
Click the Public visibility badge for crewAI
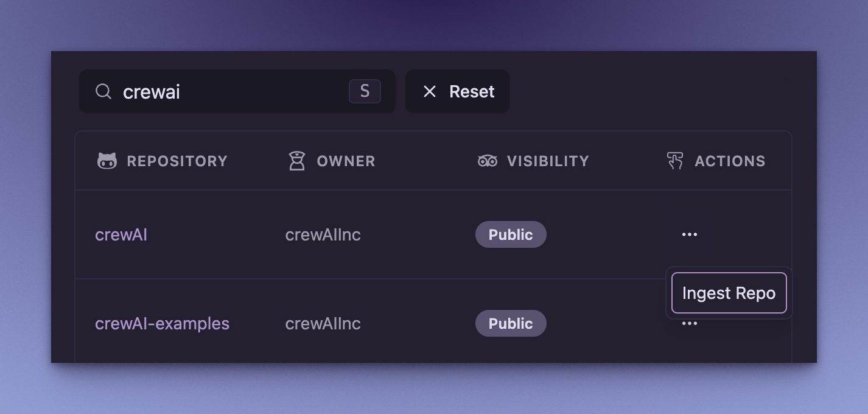click(511, 234)
